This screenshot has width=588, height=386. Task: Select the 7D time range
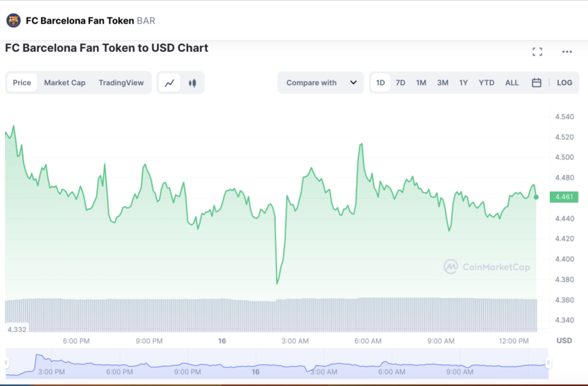click(x=401, y=83)
